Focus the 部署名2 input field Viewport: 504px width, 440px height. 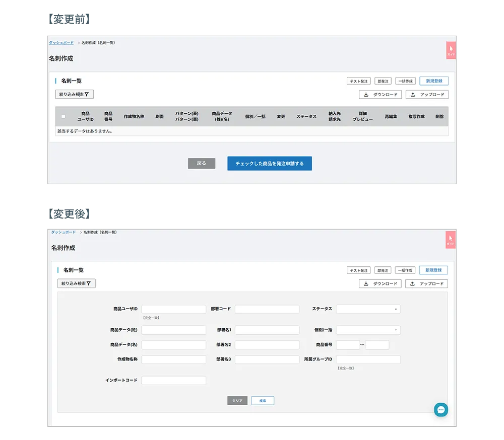click(x=267, y=345)
